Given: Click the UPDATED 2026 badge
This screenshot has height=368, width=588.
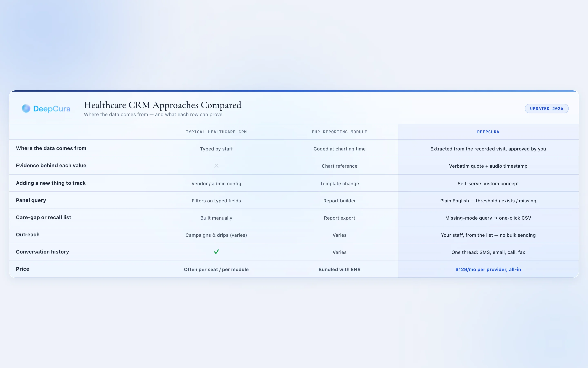Looking at the screenshot, I should click(x=546, y=109).
